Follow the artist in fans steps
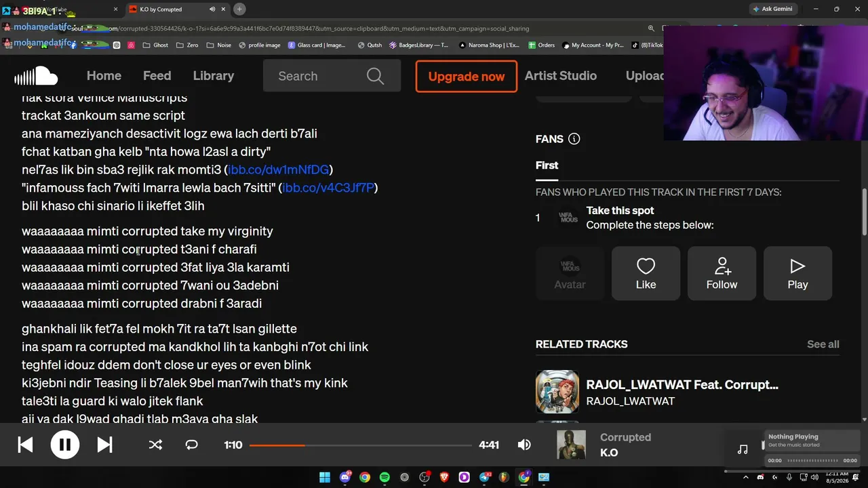The width and height of the screenshot is (868, 488). (722, 273)
